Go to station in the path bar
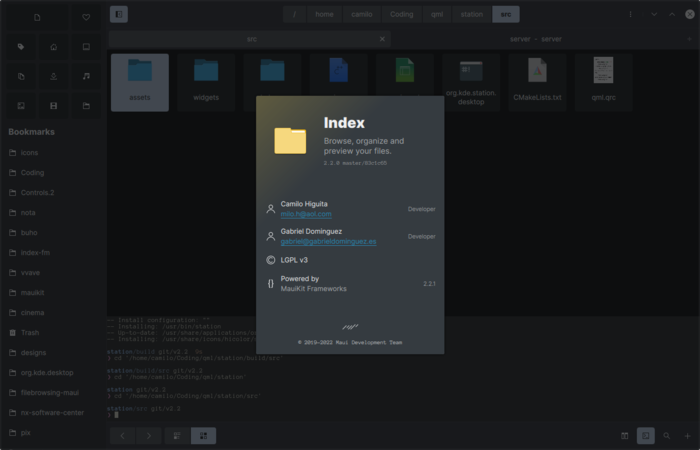Screen dimensions: 700x450 coord(471,14)
